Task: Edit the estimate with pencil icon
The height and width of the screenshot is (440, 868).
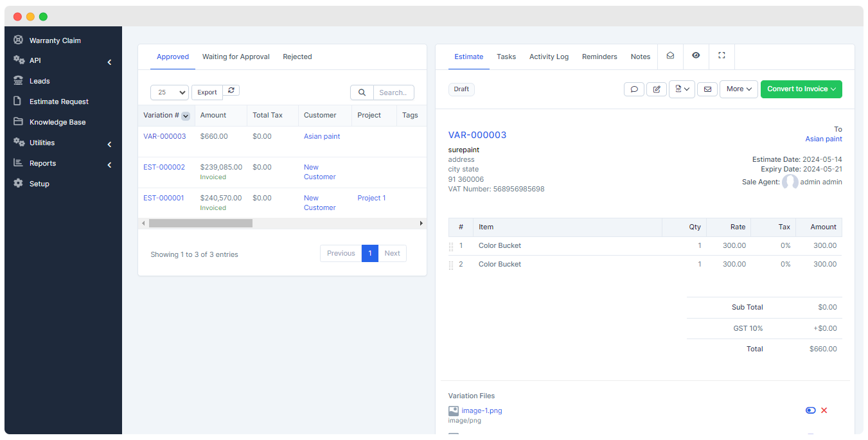Action: tap(657, 89)
